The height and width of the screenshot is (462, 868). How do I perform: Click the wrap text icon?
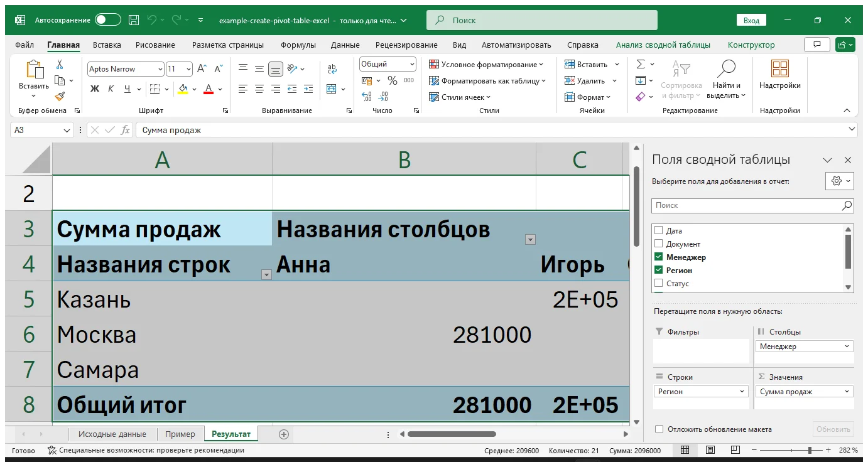(332, 69)
